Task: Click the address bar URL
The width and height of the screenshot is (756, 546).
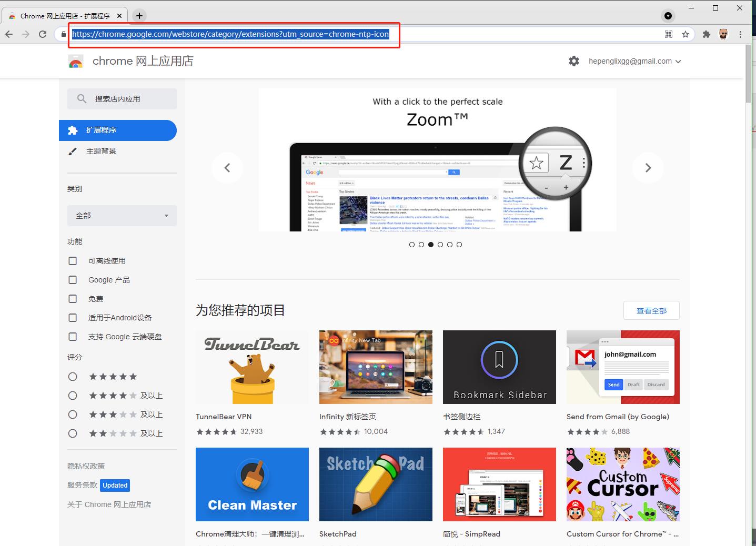Action: [230, 34]
